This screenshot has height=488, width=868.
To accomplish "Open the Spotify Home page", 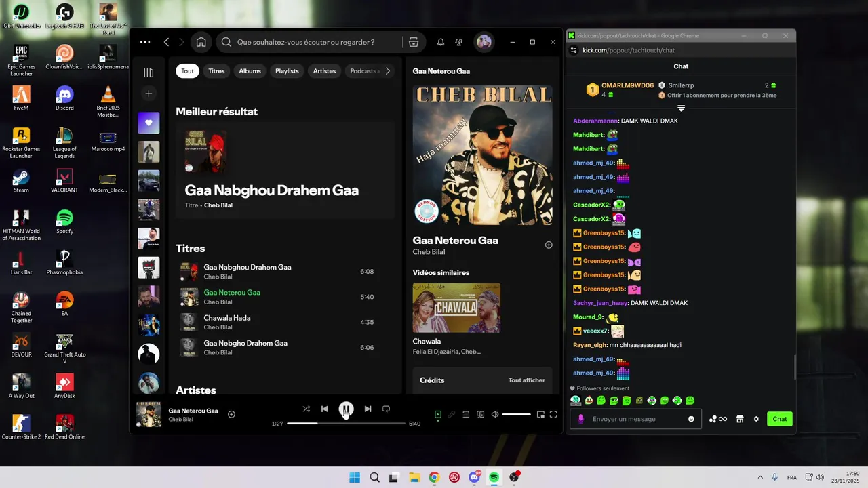I will pyautogui.click(x=201, y=42).
